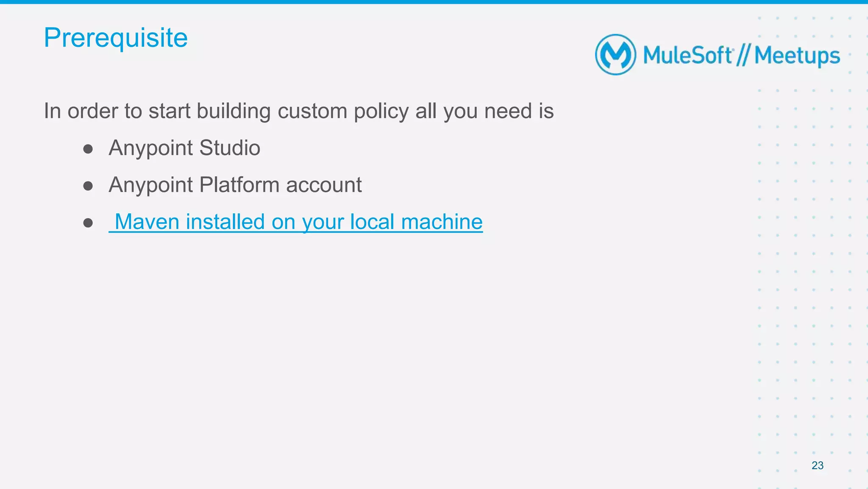Screen dimensions: 868x489
Task: Click the MuleSoft circular M logo icon
Action: (x=615, y=55)
